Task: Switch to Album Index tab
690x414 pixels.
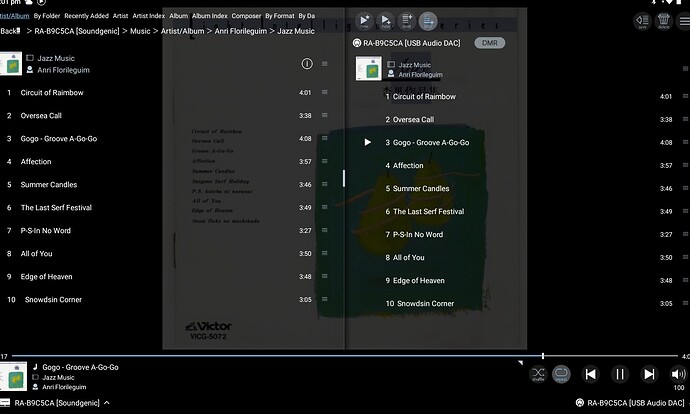Action: 209,16
